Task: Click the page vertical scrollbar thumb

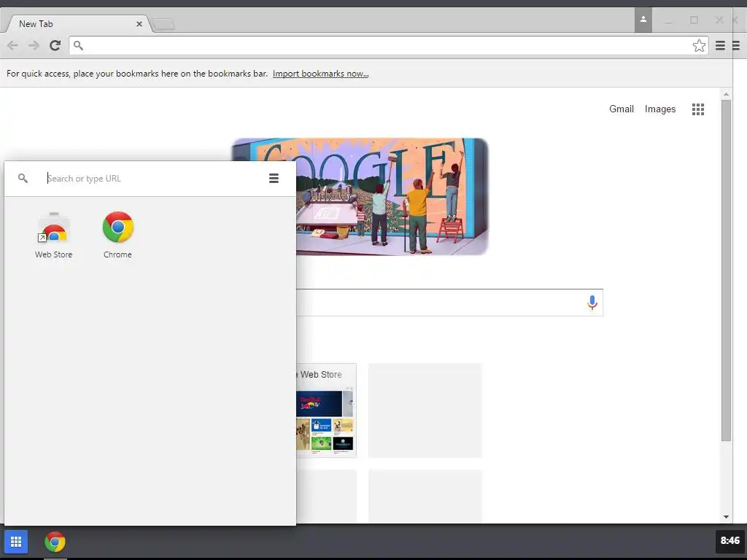Action: (726, 270)
